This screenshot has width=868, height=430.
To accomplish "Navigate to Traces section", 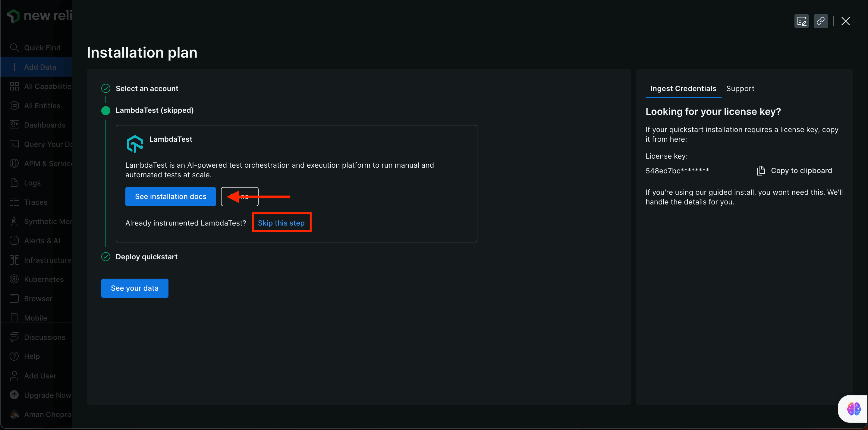I will [x=36, y=202].
